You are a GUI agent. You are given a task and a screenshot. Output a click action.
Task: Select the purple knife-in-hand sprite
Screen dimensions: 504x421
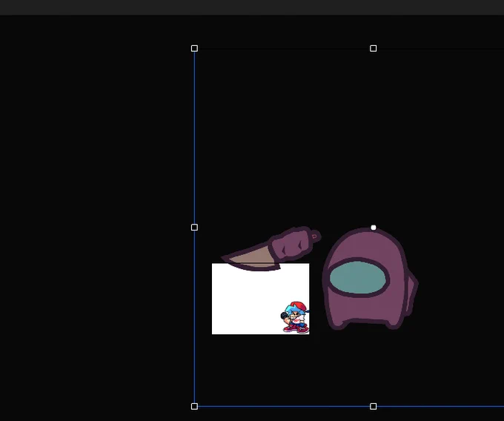click(x=271, y=249)
